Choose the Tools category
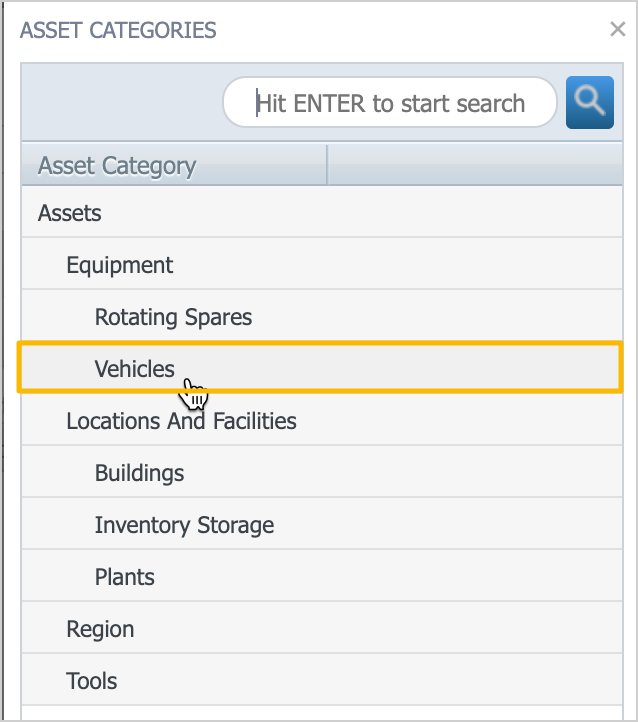638x722 pixels. click(92, 681)
